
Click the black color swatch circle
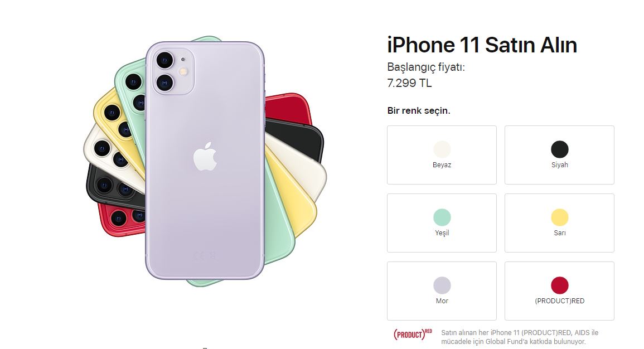(x=559, y=149)
